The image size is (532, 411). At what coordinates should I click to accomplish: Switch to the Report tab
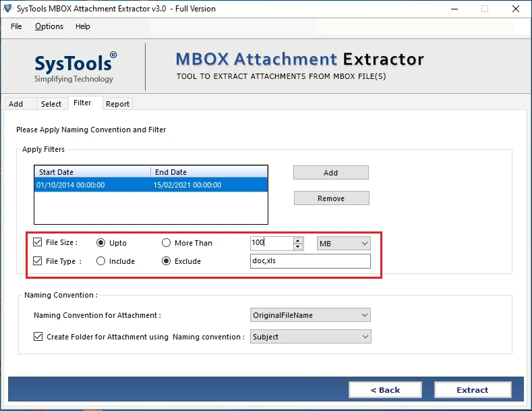[x=117, y=104]
